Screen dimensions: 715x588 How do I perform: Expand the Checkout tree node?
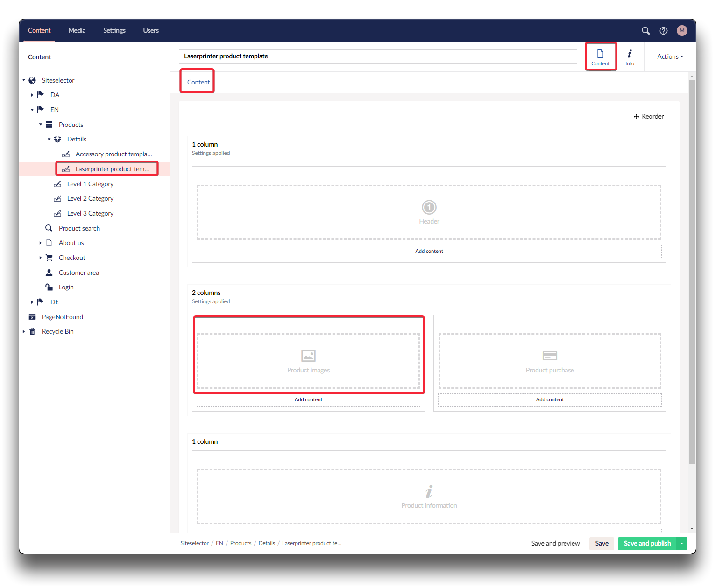coord(41,258)
